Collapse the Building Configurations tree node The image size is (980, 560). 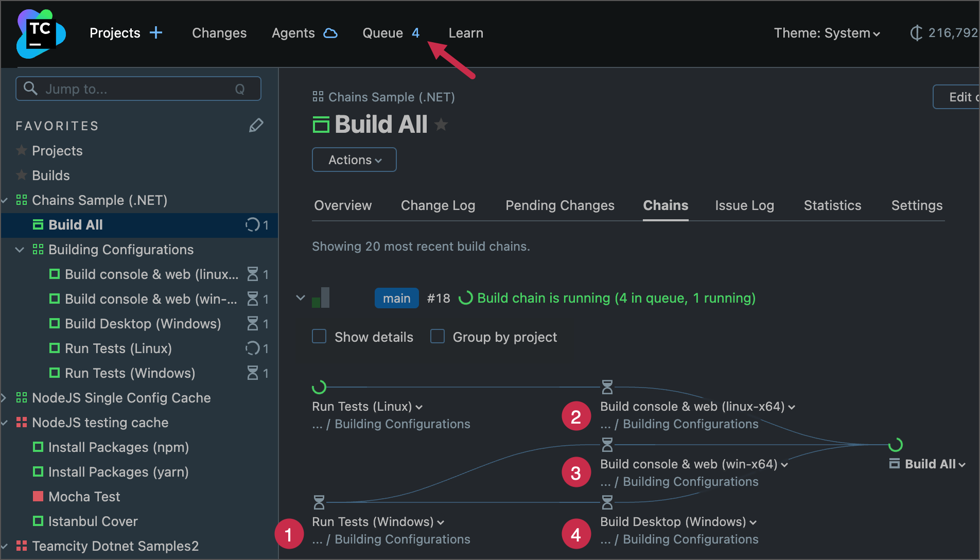point(19,250)
